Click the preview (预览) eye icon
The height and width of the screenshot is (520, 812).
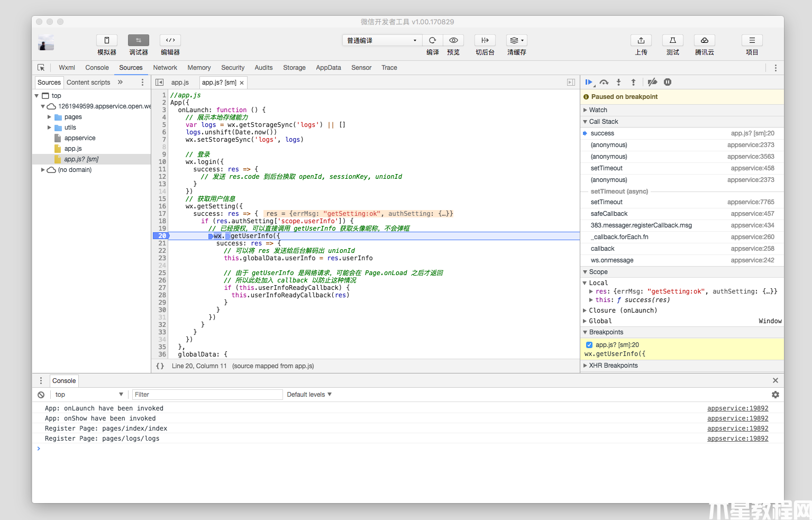point(453,40)
